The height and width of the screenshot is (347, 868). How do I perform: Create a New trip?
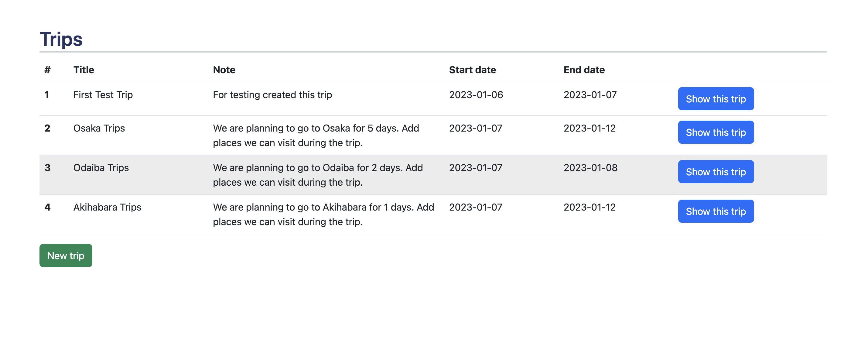(x=66, y=256)
